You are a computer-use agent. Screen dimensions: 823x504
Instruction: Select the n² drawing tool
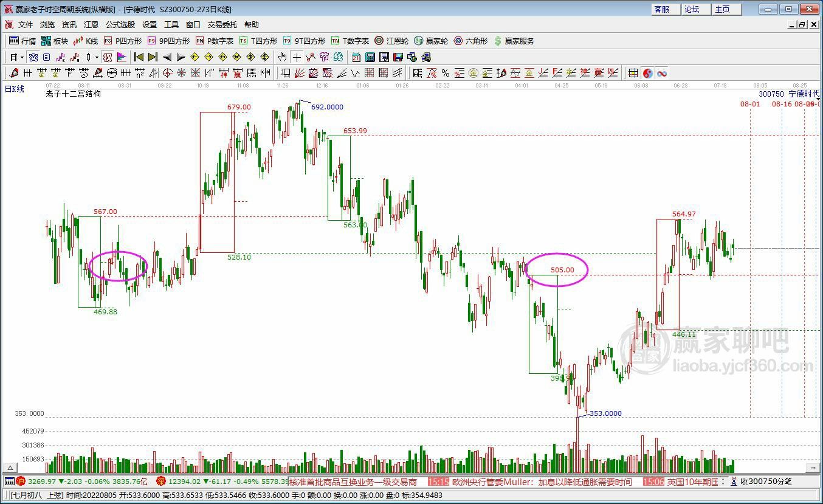[x=139, y=73]
